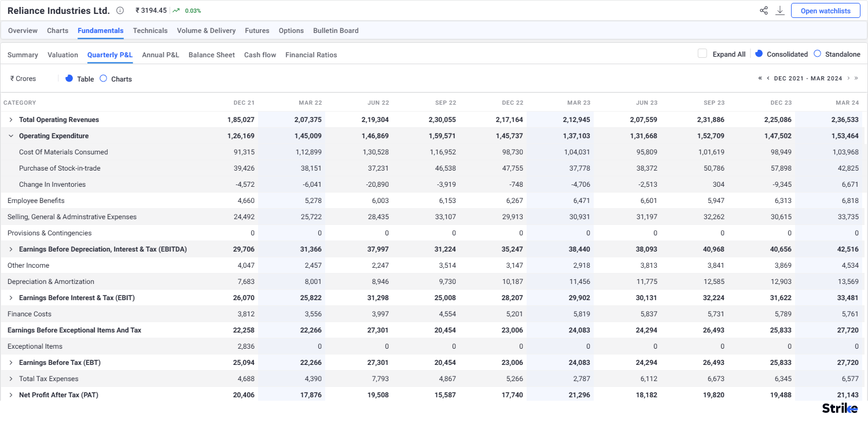Click the 2,36,533 revenue value
This screenshot has width=868, height=421.
tap(846, 120)
